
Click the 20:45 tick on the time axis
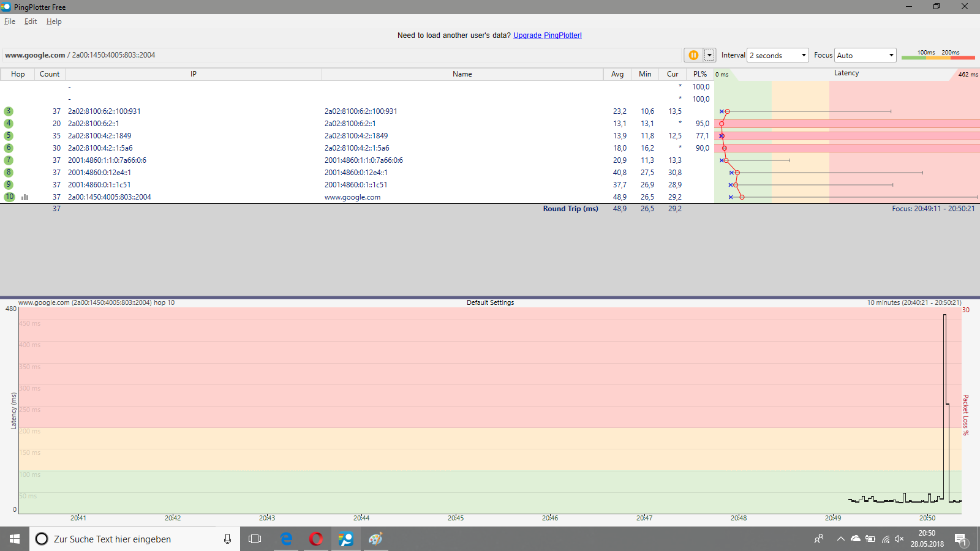click(456, 518)
